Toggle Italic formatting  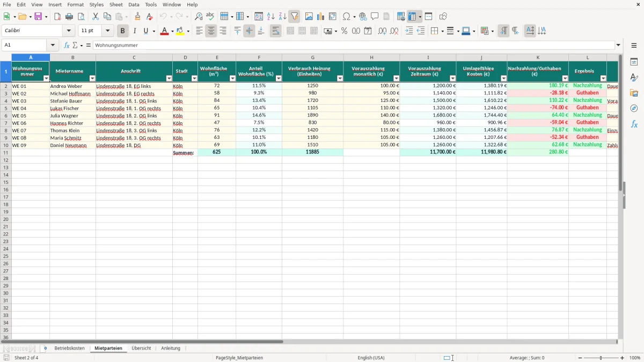[x=135, y=31]
